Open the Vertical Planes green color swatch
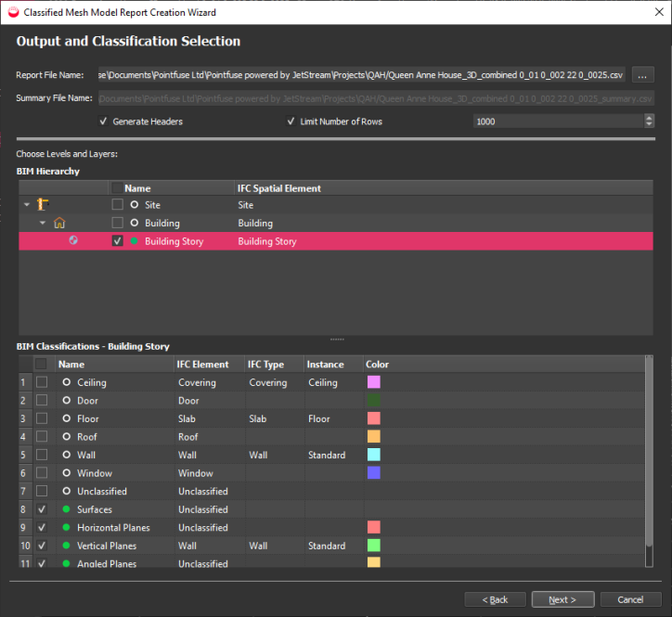 374,546
